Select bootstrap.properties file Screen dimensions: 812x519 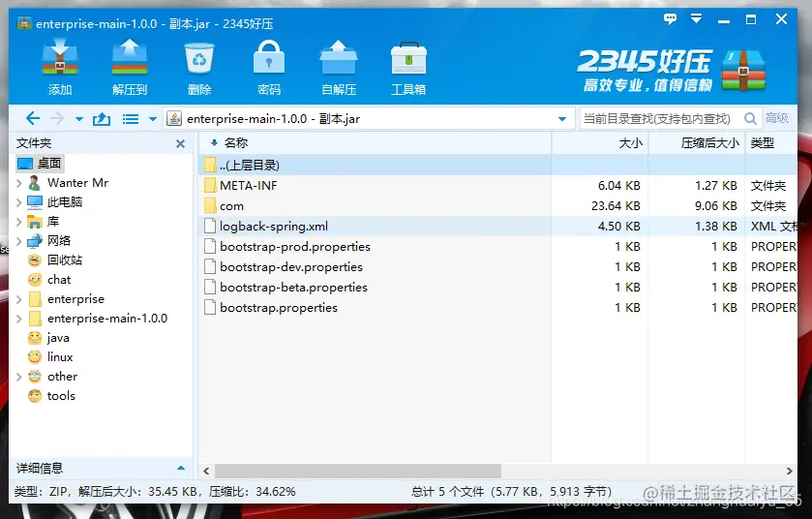click(498, 308)
